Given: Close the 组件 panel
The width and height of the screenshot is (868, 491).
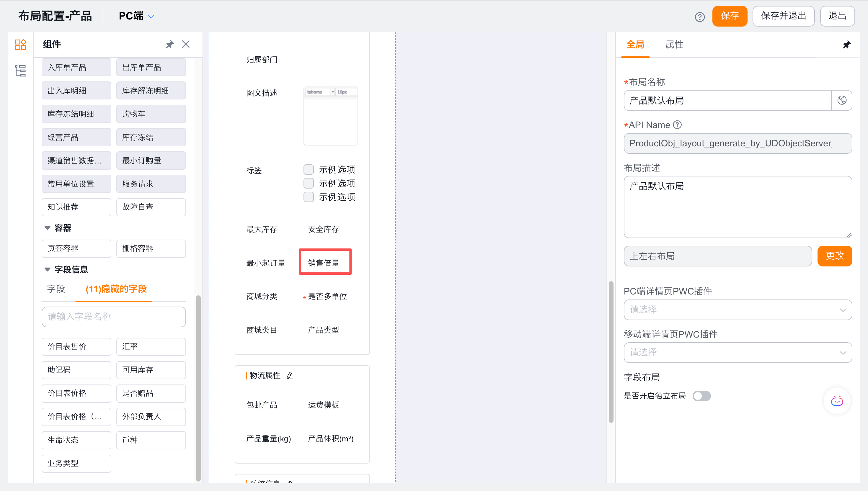Looking at the screenshot, I should [185, 44].
